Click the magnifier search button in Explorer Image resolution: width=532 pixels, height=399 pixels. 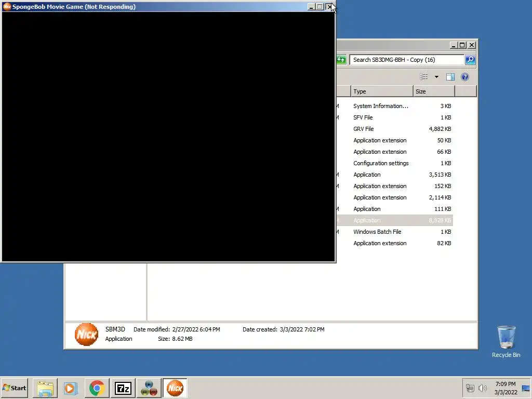(470, 60)
